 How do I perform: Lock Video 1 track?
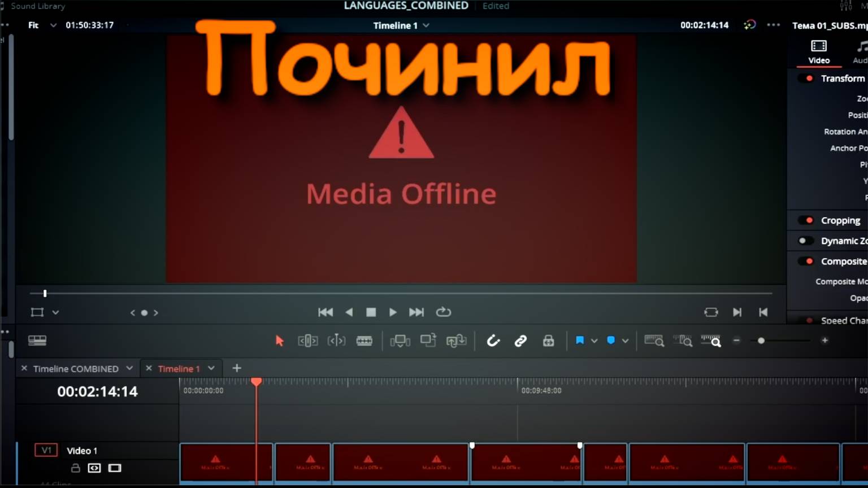tap(75, 468)
